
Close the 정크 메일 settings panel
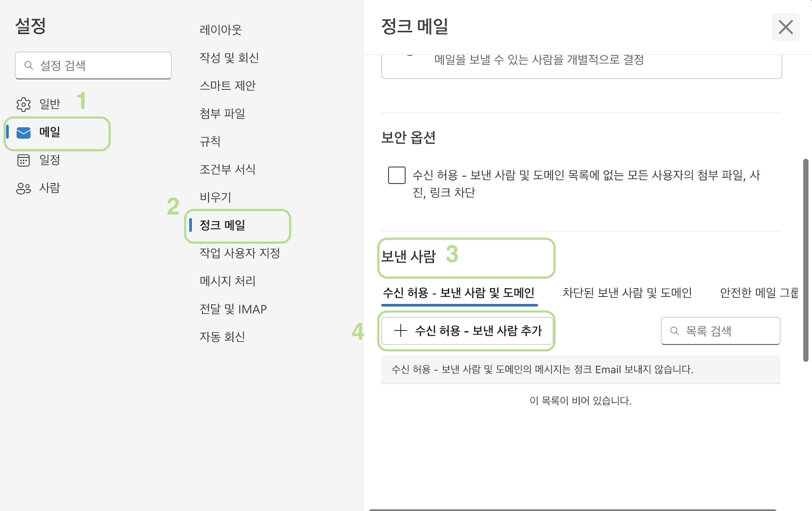coord(786,27)
